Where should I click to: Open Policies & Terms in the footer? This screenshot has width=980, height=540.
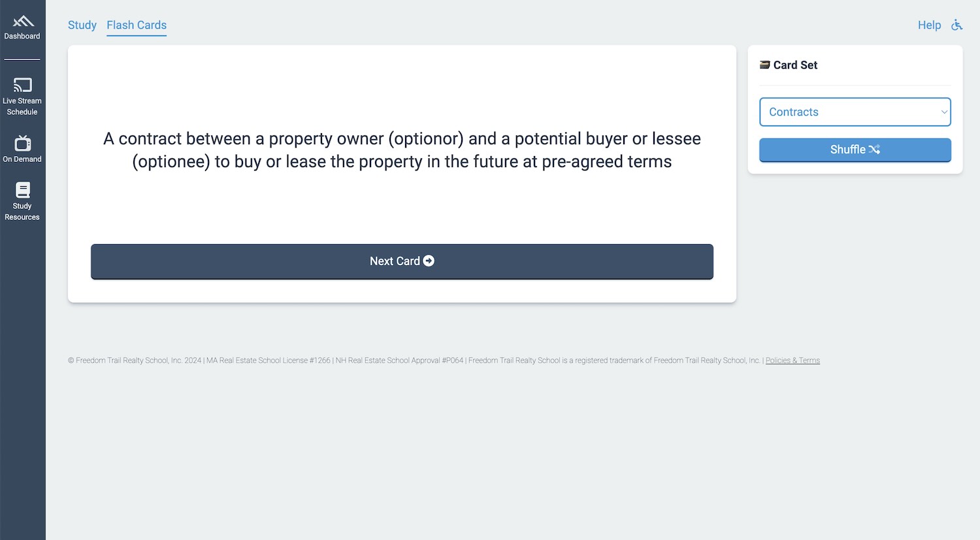792,360
